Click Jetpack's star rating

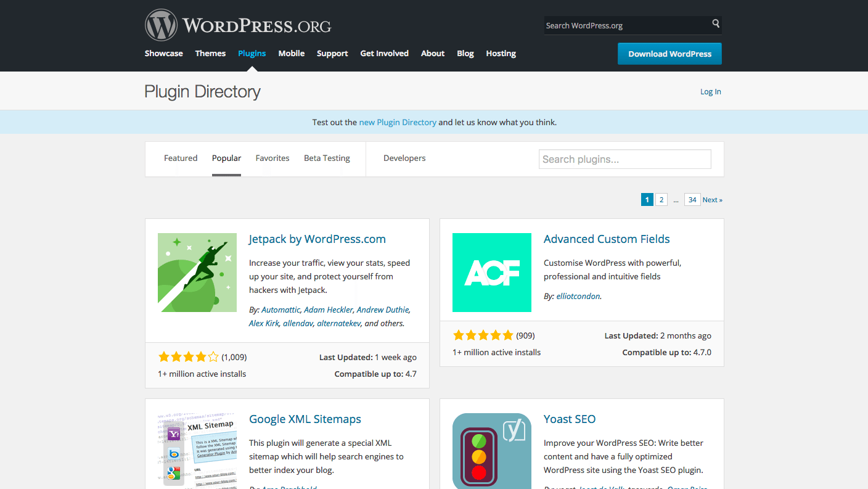click(x=188, y=356)
